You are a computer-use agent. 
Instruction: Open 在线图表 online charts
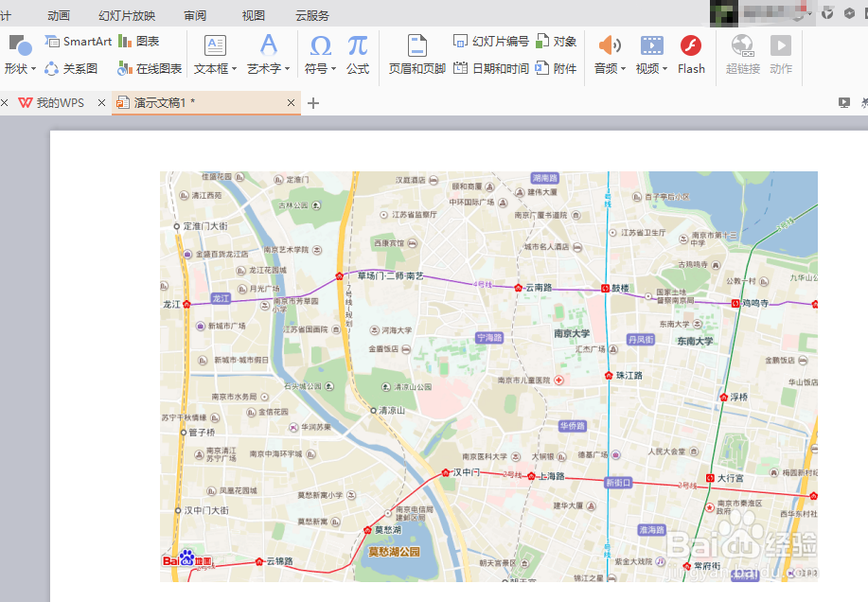click(150, 68)
